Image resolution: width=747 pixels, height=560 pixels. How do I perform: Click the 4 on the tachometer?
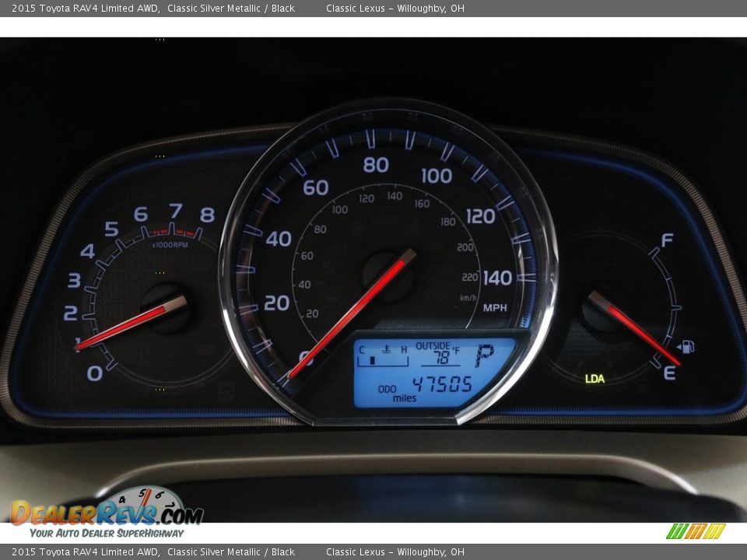point(88,251)
